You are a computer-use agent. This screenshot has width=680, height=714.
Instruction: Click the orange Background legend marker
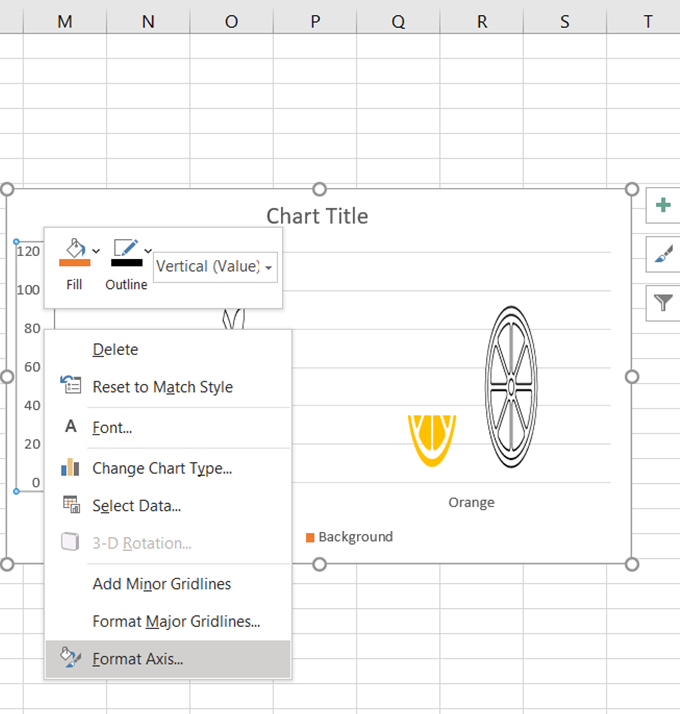click(310, 538)
